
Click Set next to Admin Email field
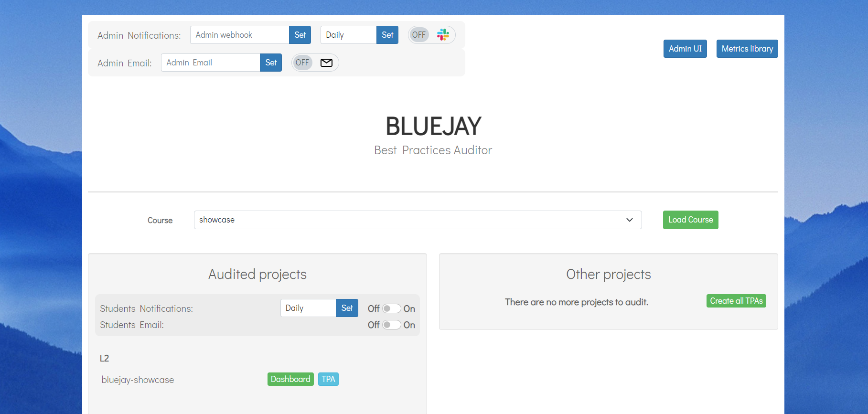pos(271,63)
